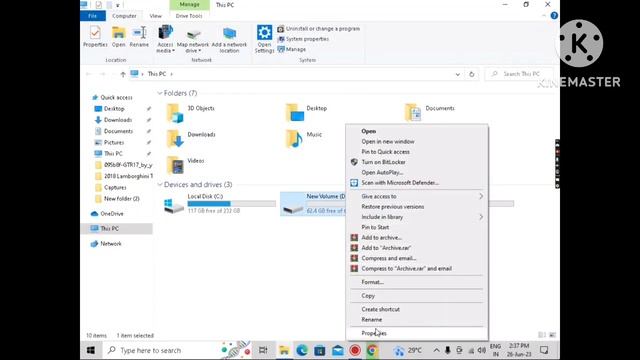640x360 pixels.
Task: Click the Forward navigation arrow
Action: click(x=102, y=74)
